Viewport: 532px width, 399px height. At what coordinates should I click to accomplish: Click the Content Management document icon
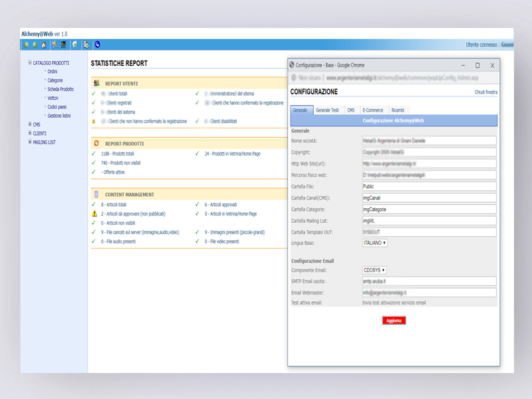pyautogui.click(x=97, y=195)
